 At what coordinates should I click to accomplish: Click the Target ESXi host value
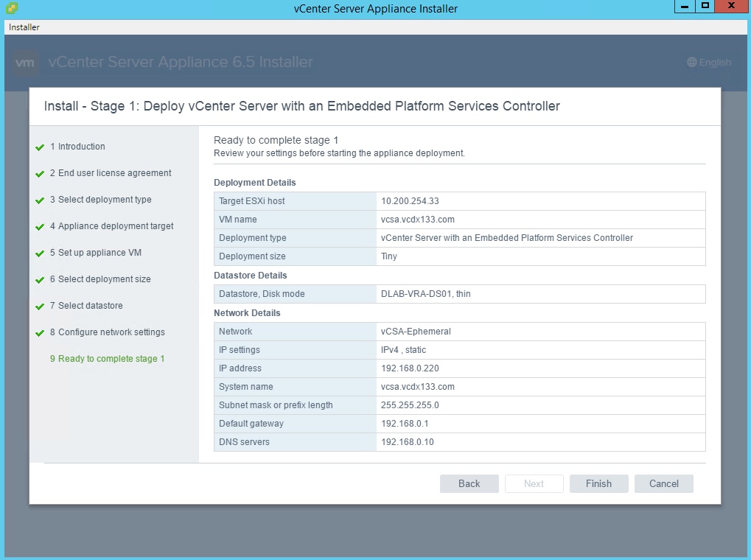pos(410,201)
